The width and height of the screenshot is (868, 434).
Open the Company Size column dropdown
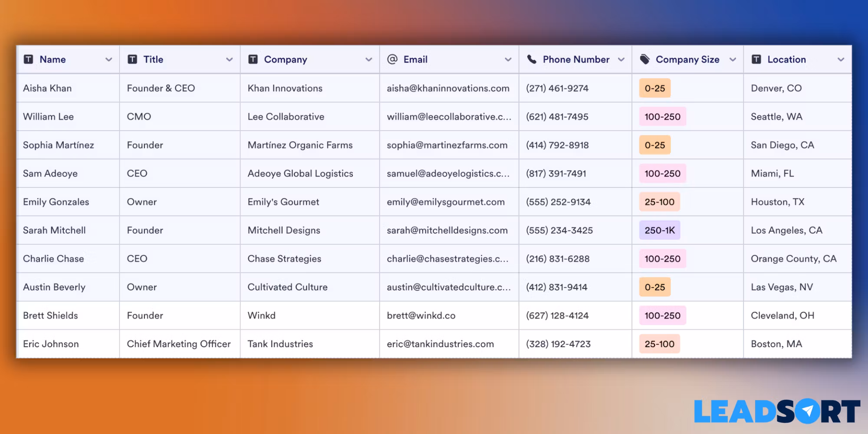pos(733,60)
